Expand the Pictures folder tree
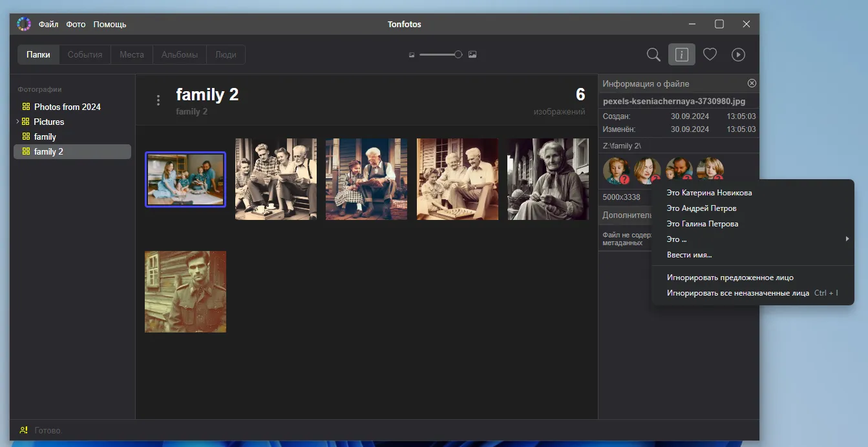This screenshot has height=447, width=868. (x=17, y=122)
